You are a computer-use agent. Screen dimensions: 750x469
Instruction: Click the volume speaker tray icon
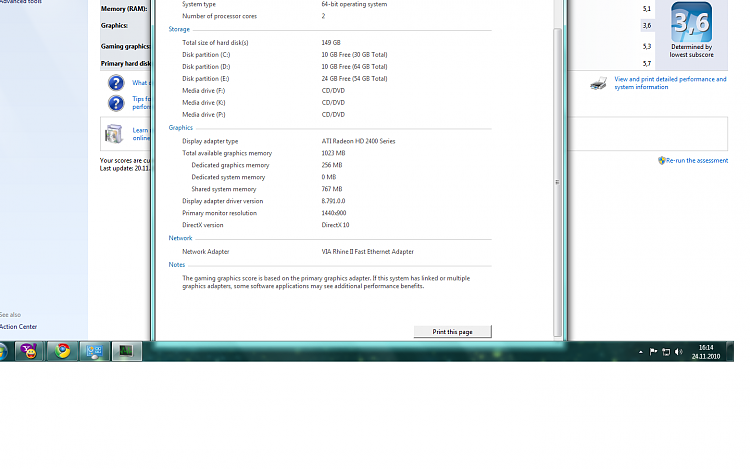click(678, 352)
